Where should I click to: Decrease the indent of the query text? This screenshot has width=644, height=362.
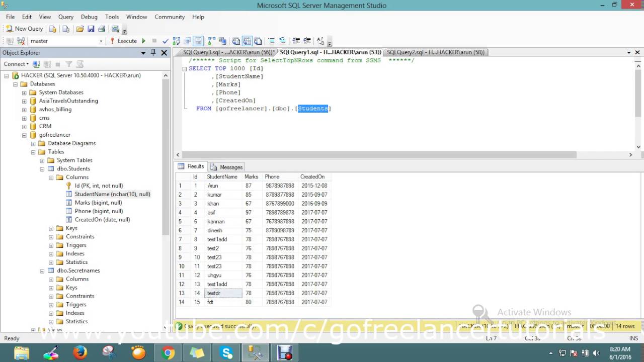(296, 41)
